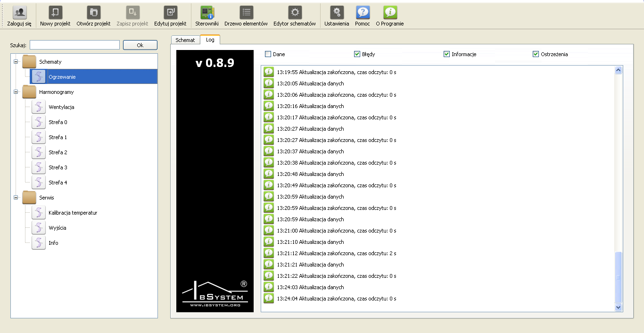Enable the Dane checkbox

268,54
